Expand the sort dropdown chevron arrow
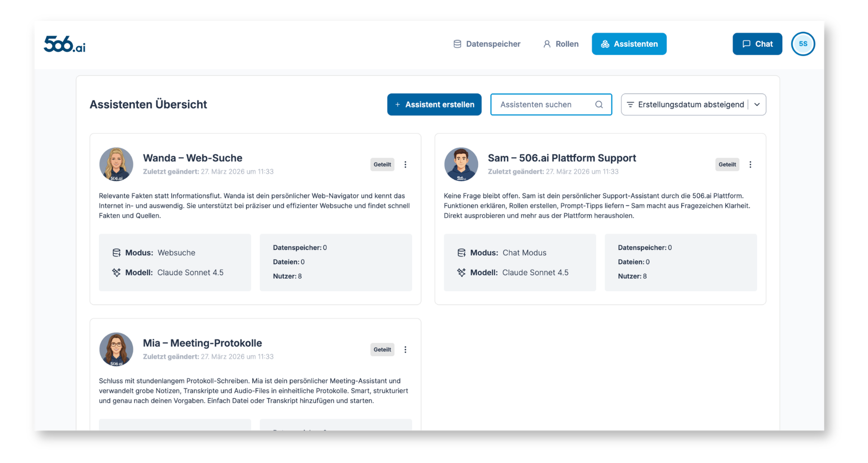 [x=757, y=105]
